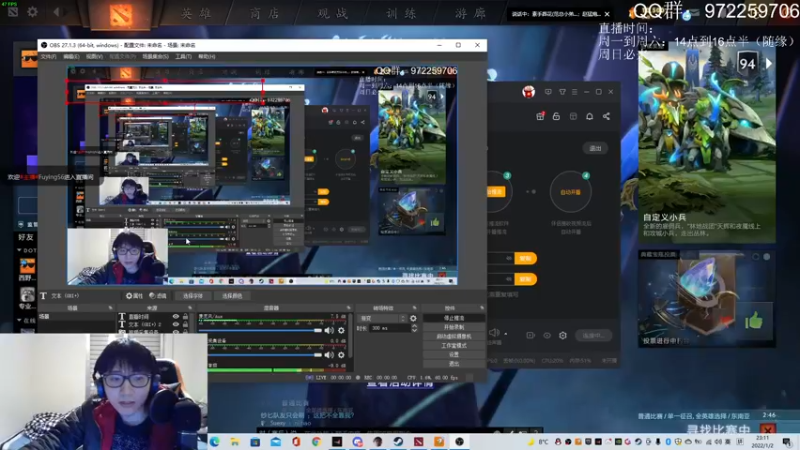Open File Explorer in Windows taskbar
Viewport: 800px width, 450px height.
(x=235, y=441)
